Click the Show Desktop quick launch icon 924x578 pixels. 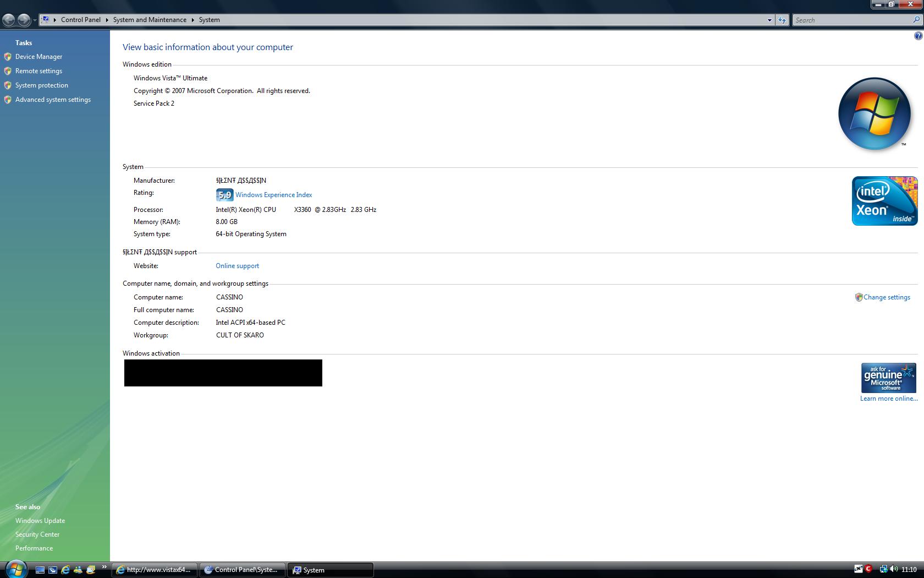pos(40,570)
